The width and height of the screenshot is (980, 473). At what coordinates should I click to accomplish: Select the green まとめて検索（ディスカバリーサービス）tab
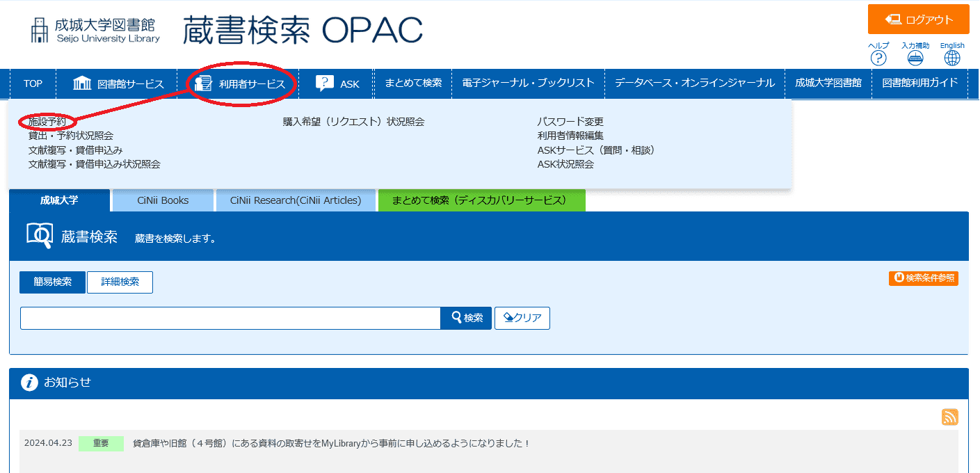point(481,200)
